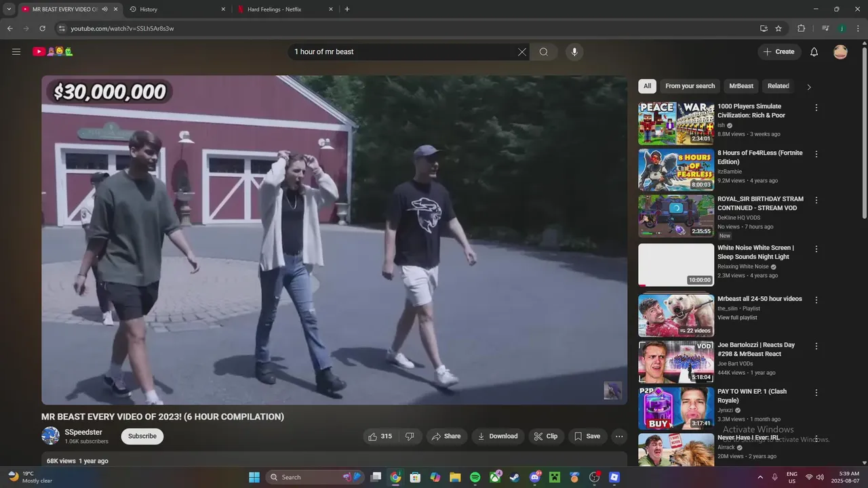Open YouTube notifications bell
Viewport: 868px width, 488px height.
tap(814, 52)
